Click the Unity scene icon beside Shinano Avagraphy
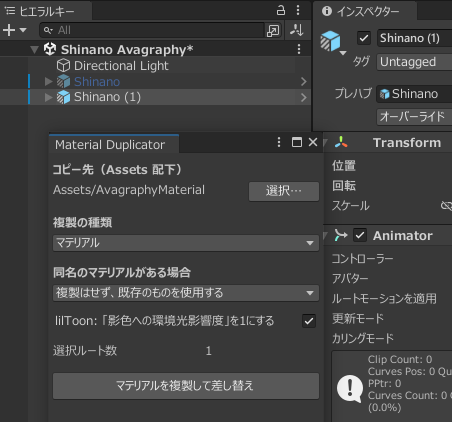Image resolution: width=452 pixels, height=422 pixels. pos(50,49)
